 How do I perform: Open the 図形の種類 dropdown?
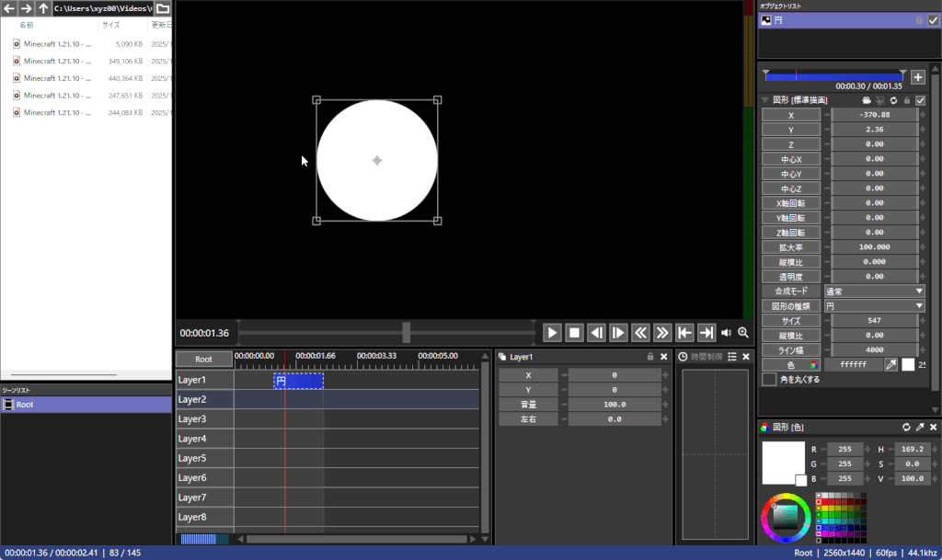coord(875,305)
